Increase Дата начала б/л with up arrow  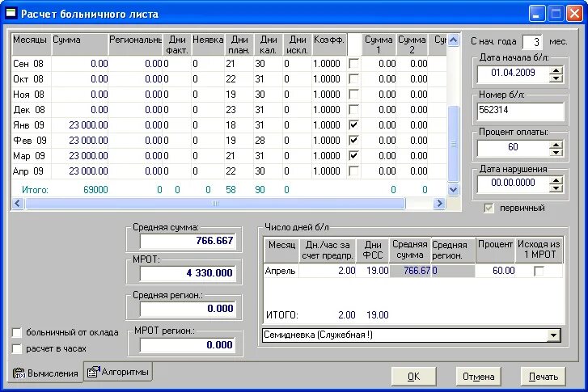tap(556, 70)
